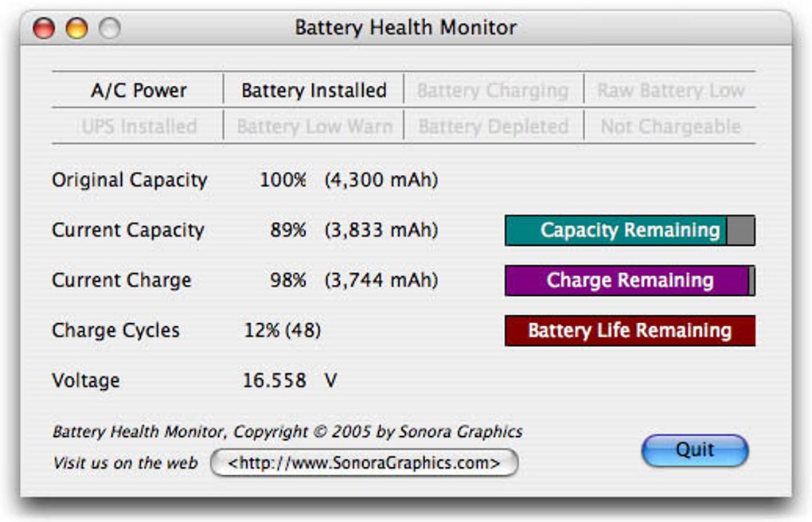812x522 pixels.
Task: Click the dimmed Raw Battery Low indicator
Action: tap(670, 91)
